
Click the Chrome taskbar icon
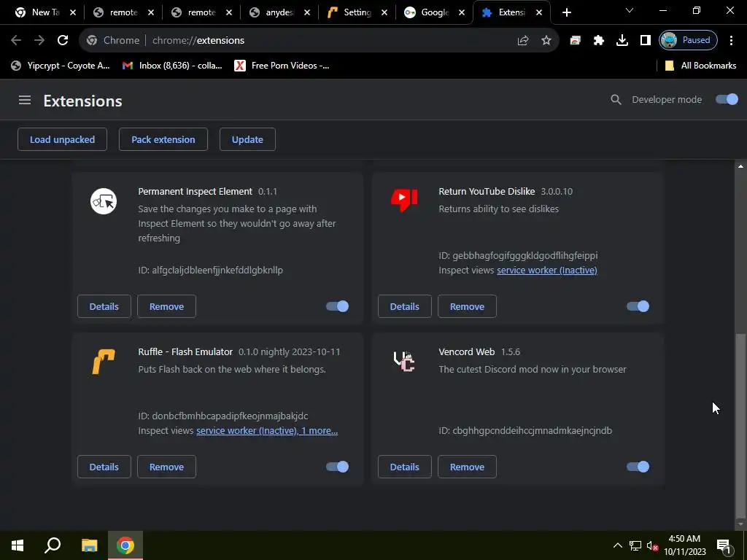[125, 545]
